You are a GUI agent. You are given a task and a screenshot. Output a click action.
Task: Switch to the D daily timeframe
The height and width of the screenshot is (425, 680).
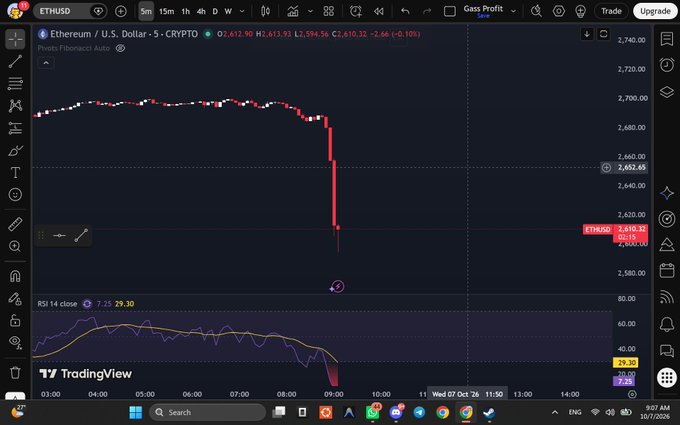[215, 11]
